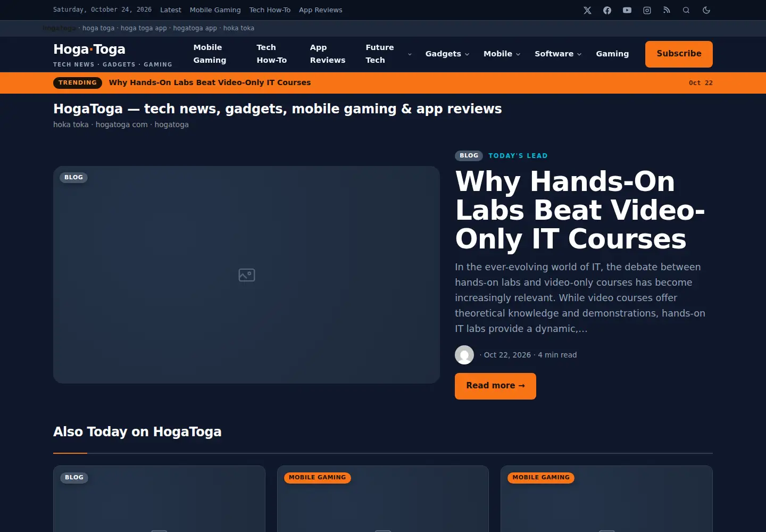Click BLOG badge on first Also Today card
Viewport: 766px width, 532px height.
tap(74, 478)
